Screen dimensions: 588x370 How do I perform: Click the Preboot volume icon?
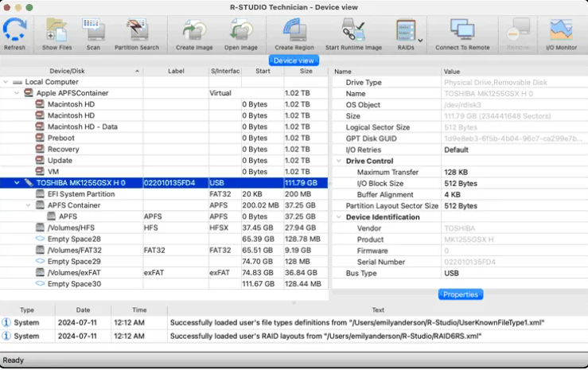point(40,138)
